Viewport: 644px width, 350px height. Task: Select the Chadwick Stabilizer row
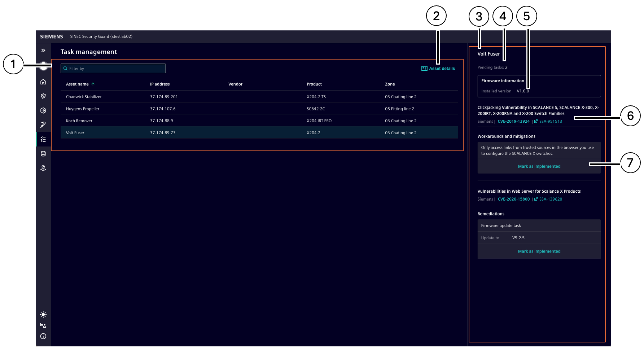(x=259, y=97)
